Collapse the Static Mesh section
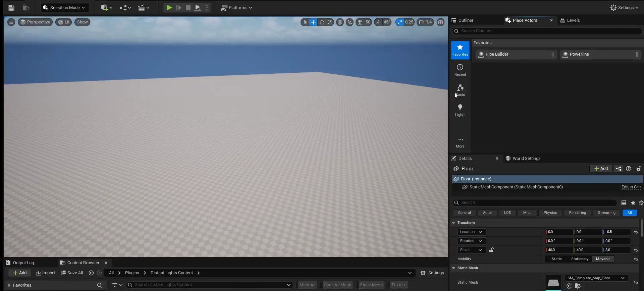The height and width of the screenshot is (291, 644). point(453,268)
